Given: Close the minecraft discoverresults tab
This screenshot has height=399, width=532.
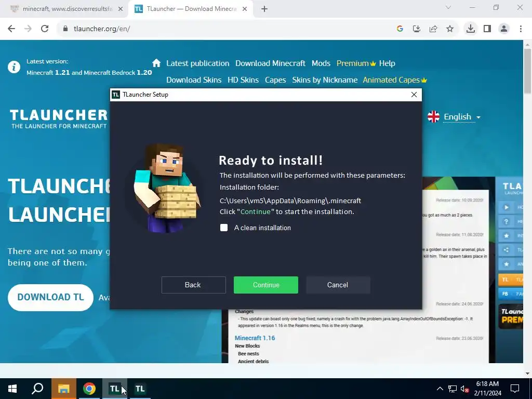Looking at the screenshot, I should click(120, 9).
